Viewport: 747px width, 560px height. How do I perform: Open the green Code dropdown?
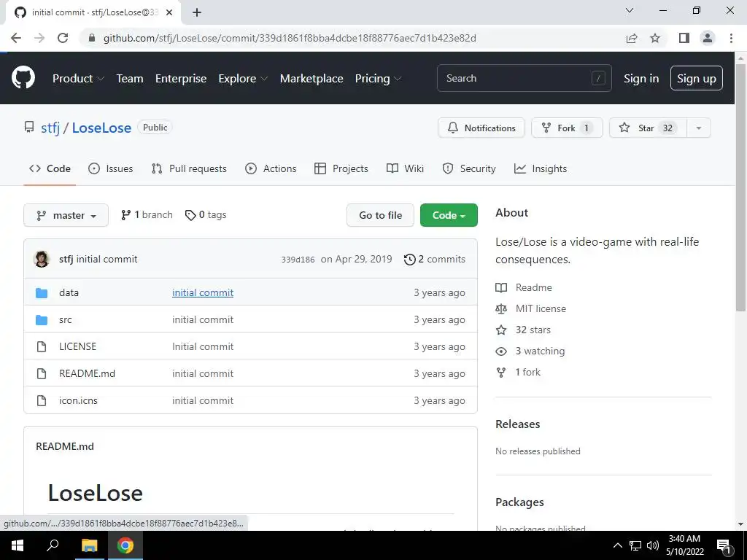(449, 215)
